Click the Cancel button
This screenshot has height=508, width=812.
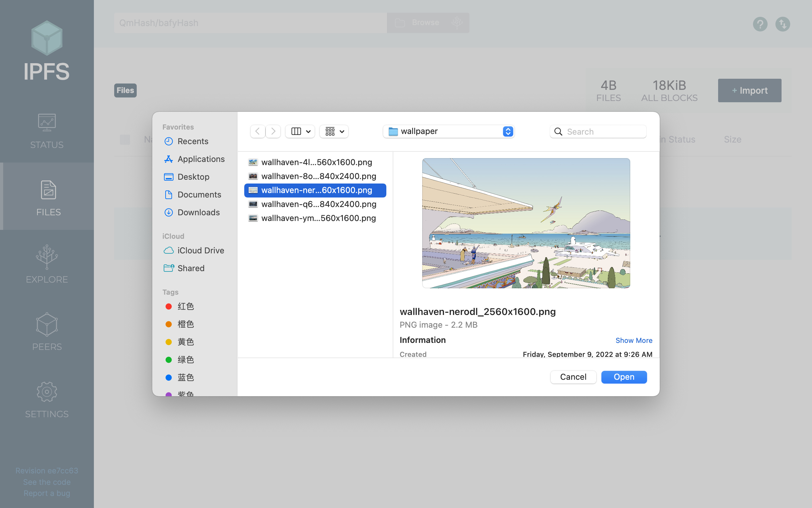pyautogui.click(x=573, y=377)
